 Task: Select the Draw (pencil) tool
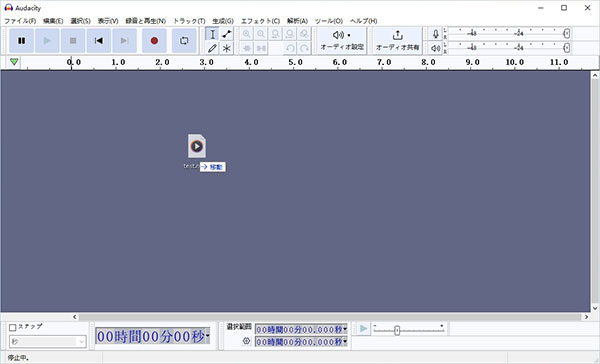[x=212, y=48]
